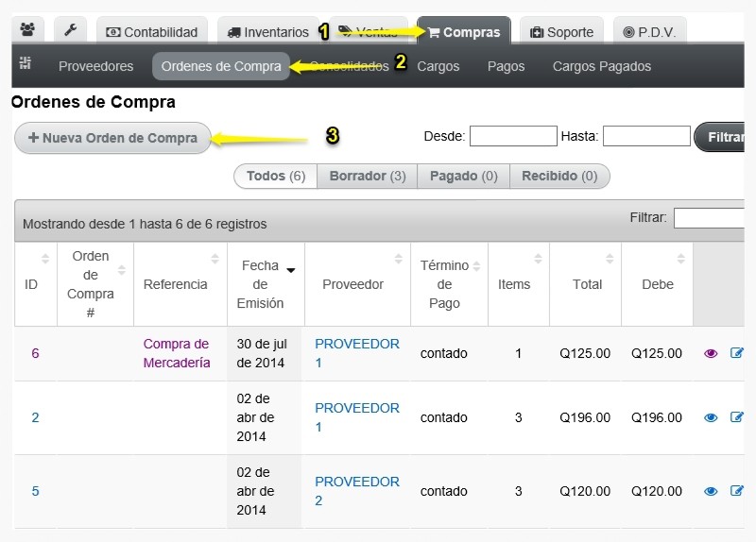Open Cargos Pagados submenu
The image size is (756, 542).
[x=602, y=66]
